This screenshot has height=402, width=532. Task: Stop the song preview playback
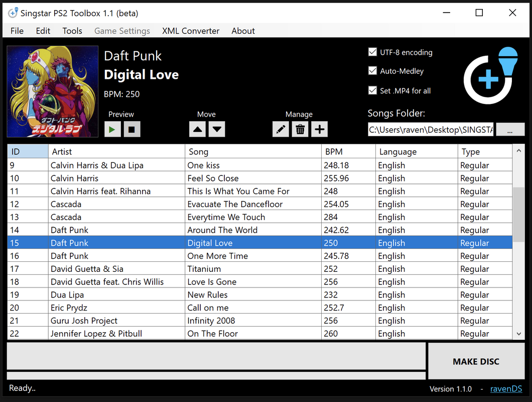pos(131,130)
